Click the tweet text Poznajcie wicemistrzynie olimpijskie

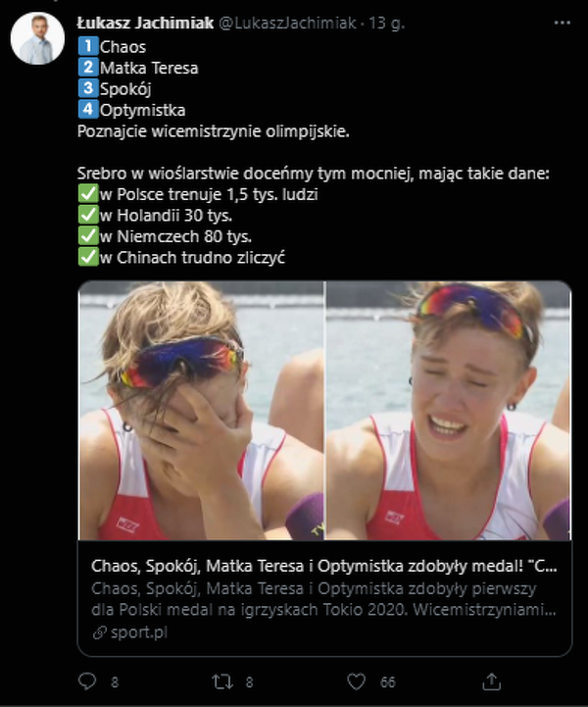click(x=213, y=131)
